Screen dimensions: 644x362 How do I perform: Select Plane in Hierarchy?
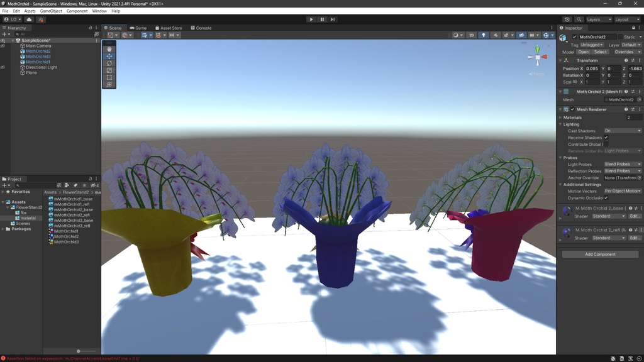pos(31,73)
